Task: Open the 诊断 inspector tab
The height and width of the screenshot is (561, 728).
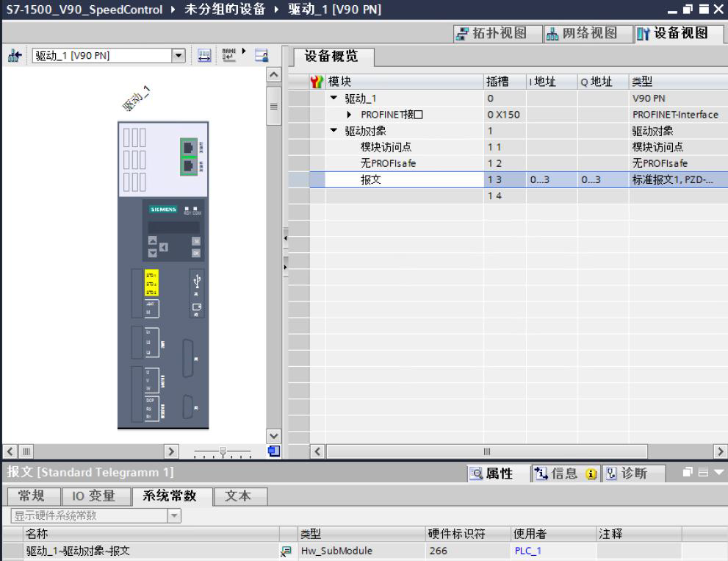Action: click(633, 474)
